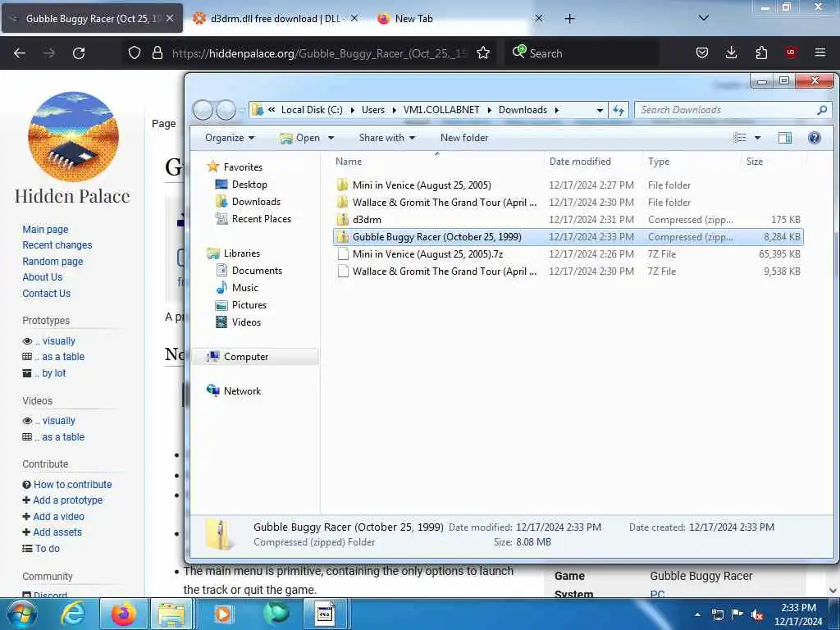This screenshot has width=840, height=630.
Task: Save page to Pocket
Action: pos(702,52)
